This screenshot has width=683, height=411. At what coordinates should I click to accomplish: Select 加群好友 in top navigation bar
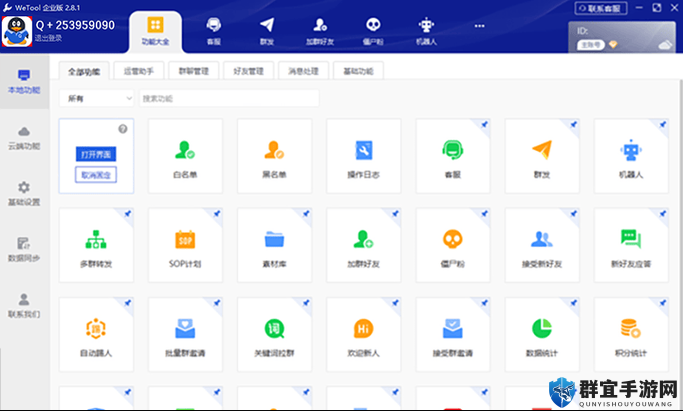(x=320, y=31)
